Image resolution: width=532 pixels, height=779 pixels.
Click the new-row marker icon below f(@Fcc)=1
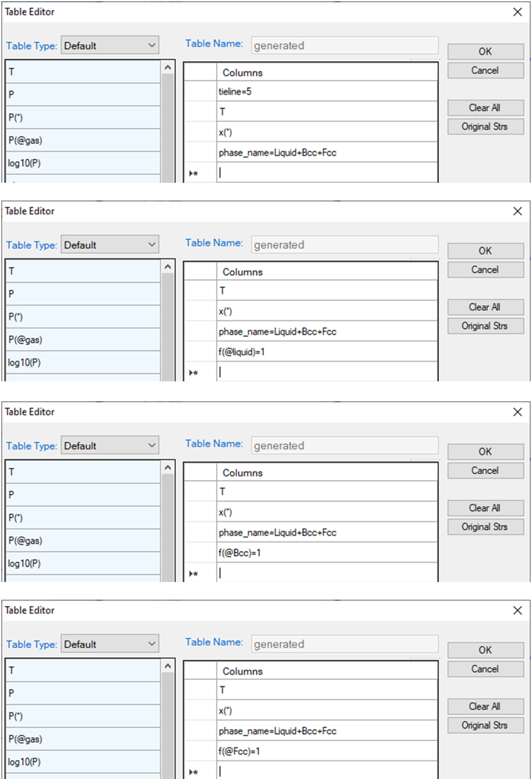pyautogui.click(x=193, y=772)
